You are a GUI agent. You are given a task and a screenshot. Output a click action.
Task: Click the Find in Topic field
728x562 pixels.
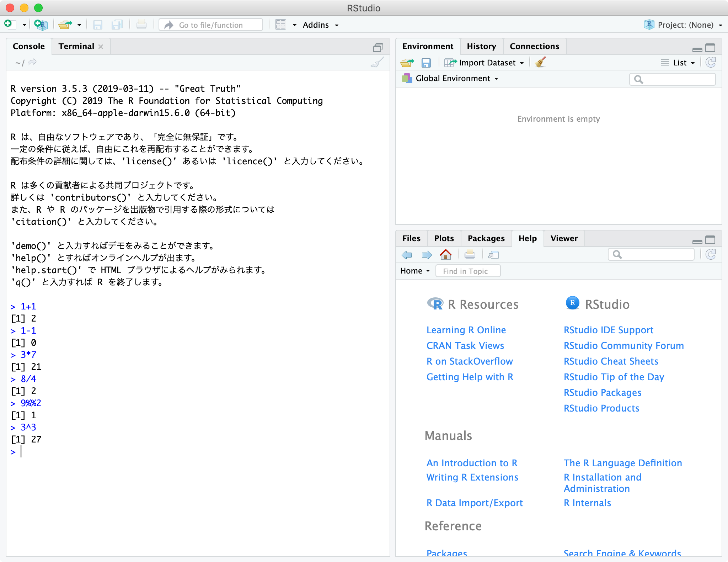(468, 271)
